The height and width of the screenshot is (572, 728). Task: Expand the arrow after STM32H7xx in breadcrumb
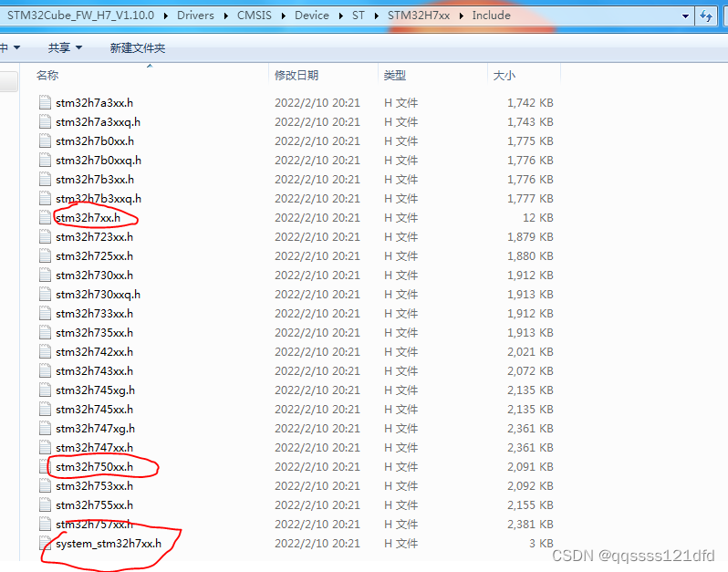pos(461,16)
